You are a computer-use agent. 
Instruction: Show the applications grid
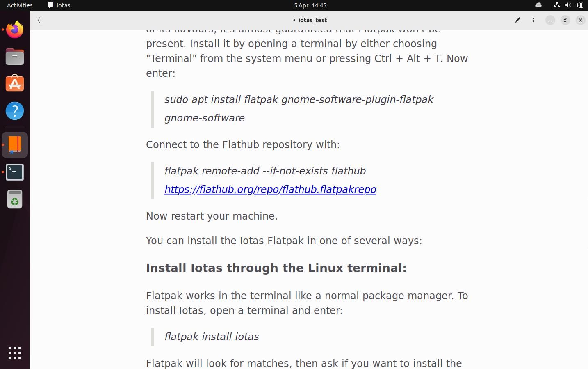click(15, 353)
